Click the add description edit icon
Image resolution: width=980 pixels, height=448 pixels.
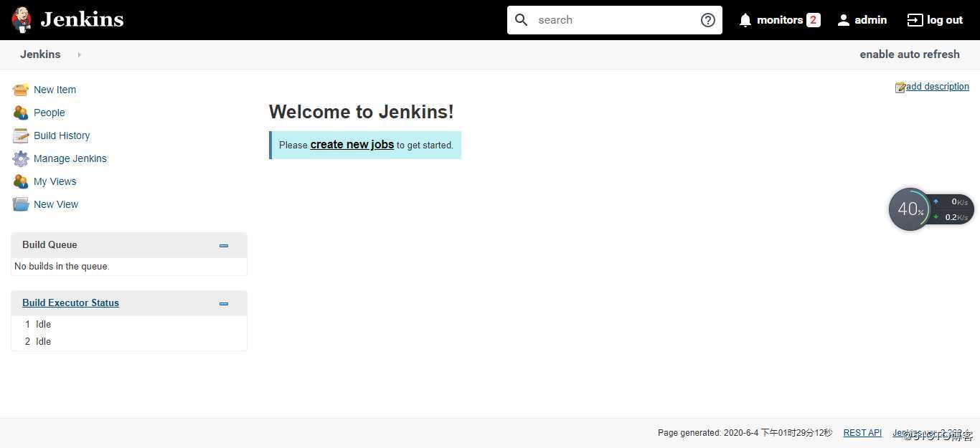tap(900, 87)
